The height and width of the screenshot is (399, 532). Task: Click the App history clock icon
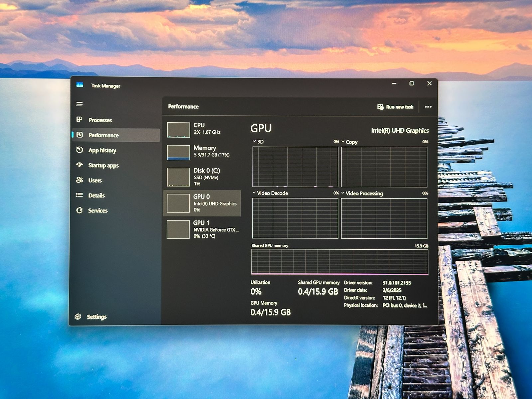[79, 150]
